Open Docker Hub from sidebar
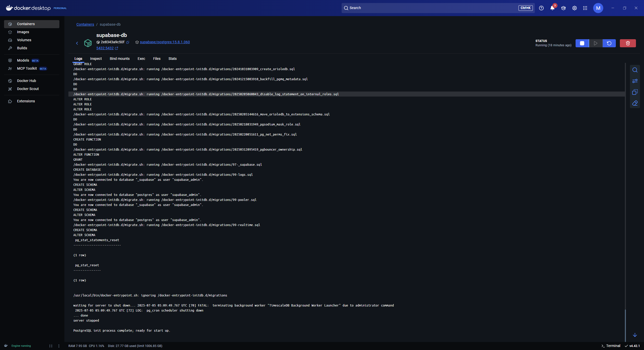The height and width of the screenshot is (350, 644). click(x=32, y=81)
